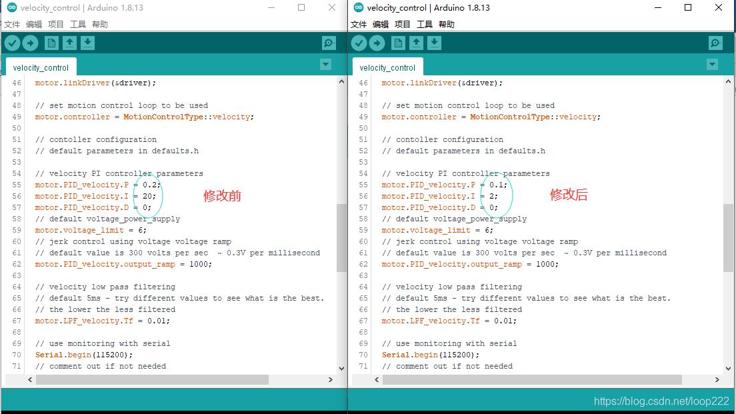The image size is (736, 414).
Task: Expand tab dropdown arrow in right window
Action: 712,64
